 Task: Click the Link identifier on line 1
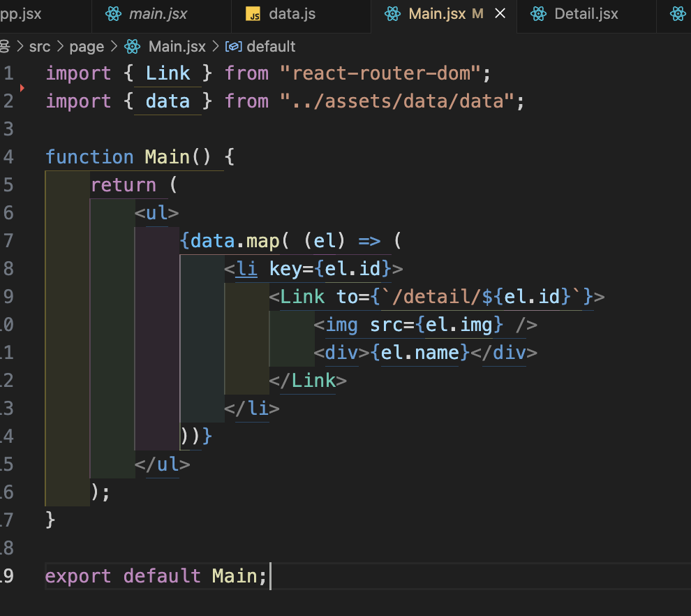click(168, 73)
